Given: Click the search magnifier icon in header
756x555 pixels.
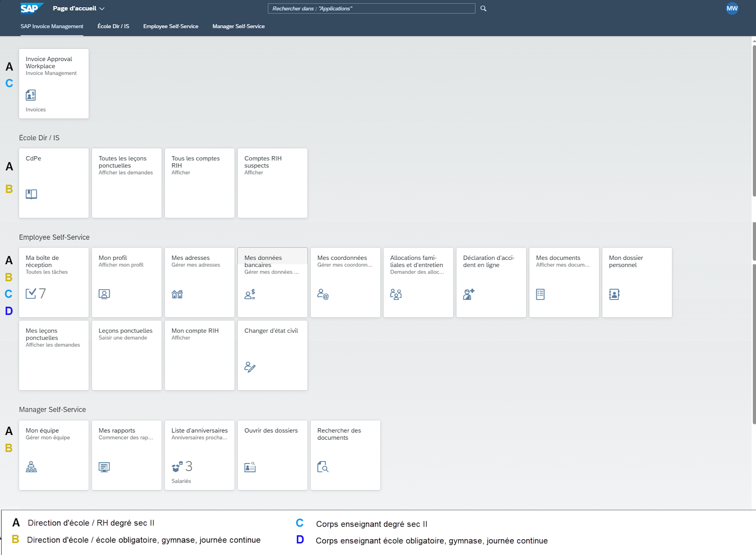Looking at the screenshot, I should coord(484,8).
